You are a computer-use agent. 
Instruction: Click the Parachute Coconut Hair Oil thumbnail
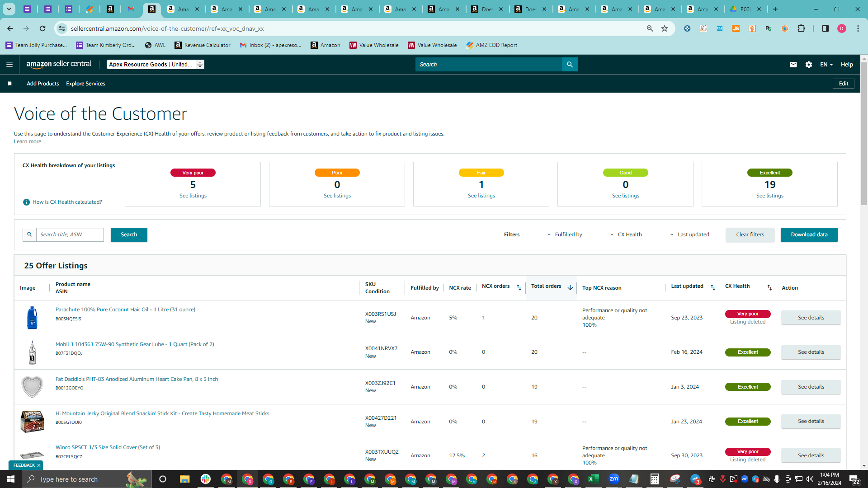[x=32, y=318]
